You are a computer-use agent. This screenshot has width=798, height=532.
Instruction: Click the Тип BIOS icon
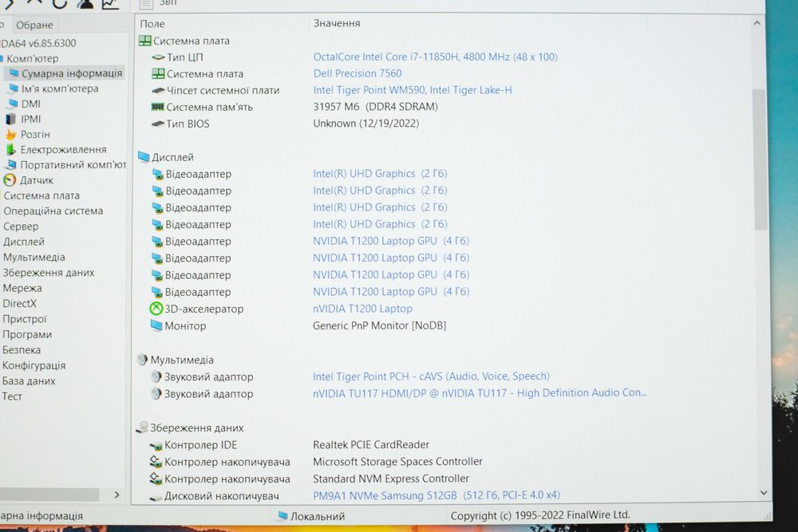pos(158,124)
